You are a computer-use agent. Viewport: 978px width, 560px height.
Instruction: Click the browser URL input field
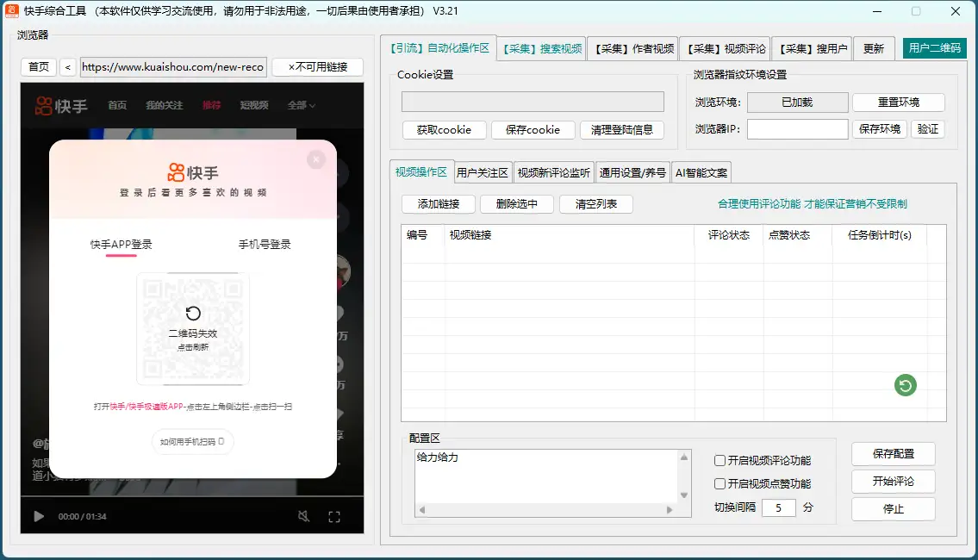click(x=172, y=66)
